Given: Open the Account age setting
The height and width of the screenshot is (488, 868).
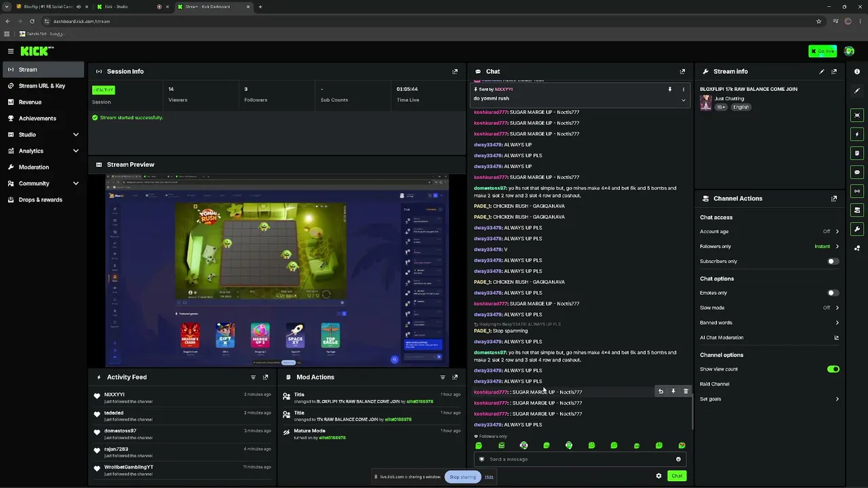Looking at the screenshot, I should [770, 232].
